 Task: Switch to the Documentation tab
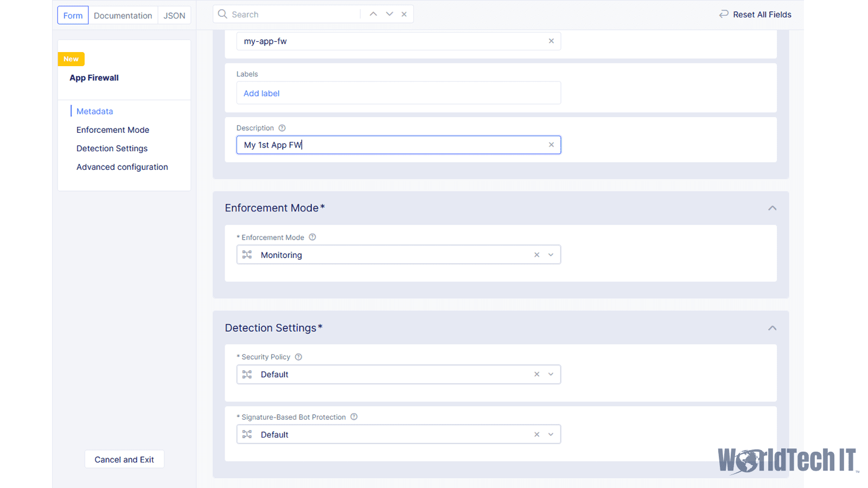tap(123, 15)
